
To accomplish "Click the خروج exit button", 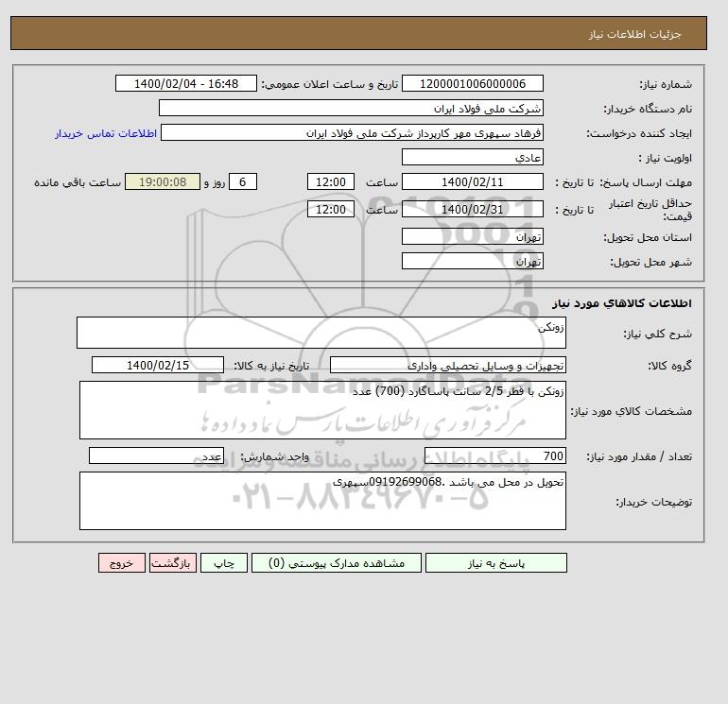I will (x=122, y=562).
